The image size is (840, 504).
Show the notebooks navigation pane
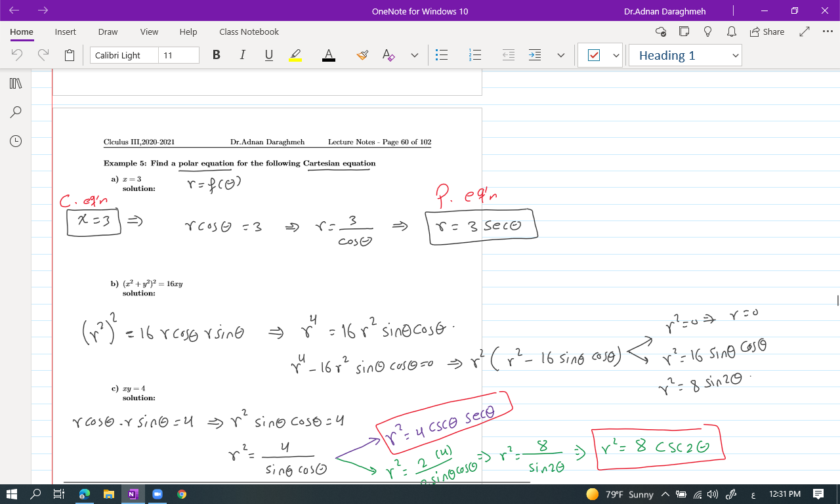pos(16,83)
